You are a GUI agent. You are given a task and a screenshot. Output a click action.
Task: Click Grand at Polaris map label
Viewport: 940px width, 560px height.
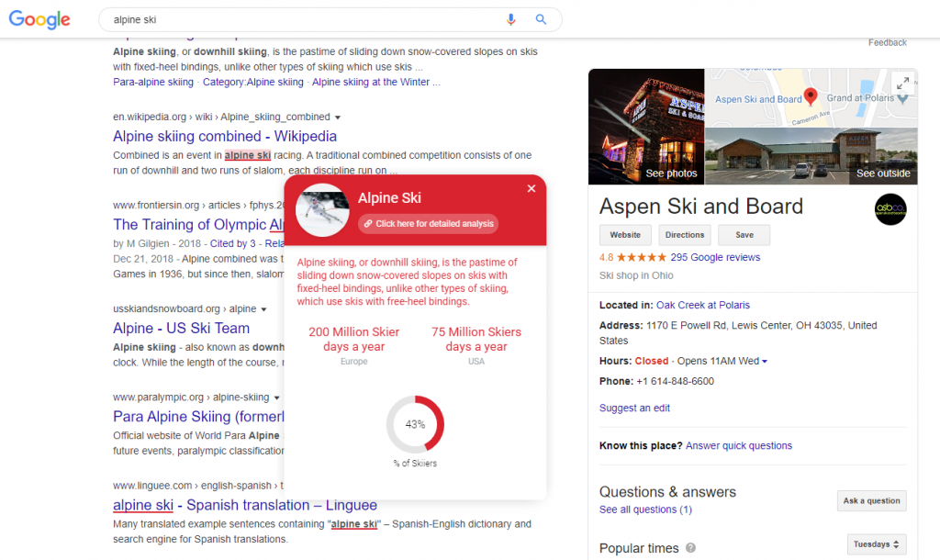pos(860,97)
